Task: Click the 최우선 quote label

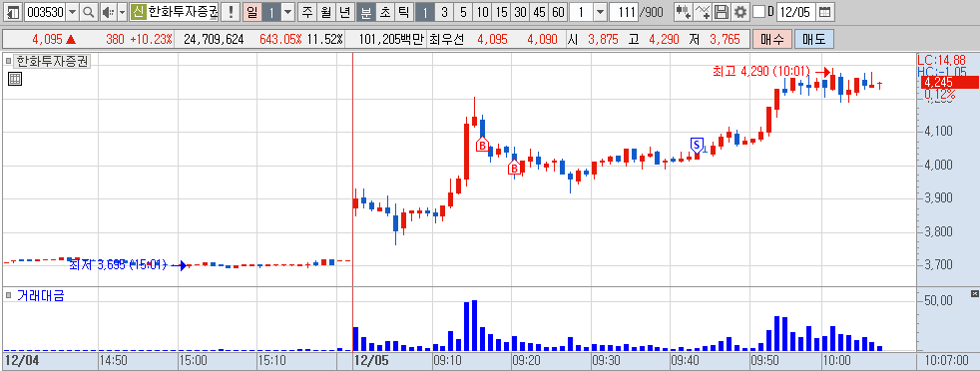Action: click(447, 39)
